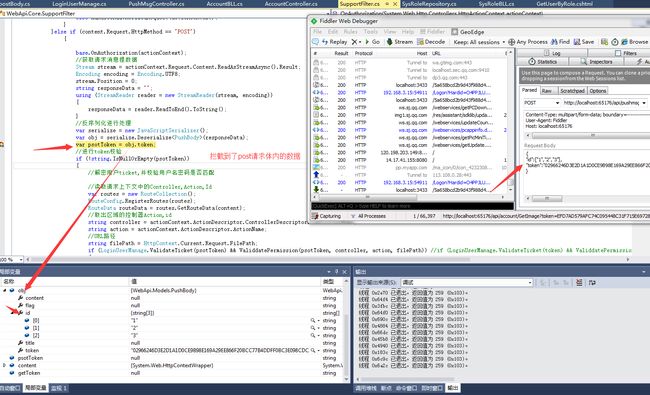Click the Capturing indicator in Fiddler status bar
The image size is (650, 395).
coord(327,216)
